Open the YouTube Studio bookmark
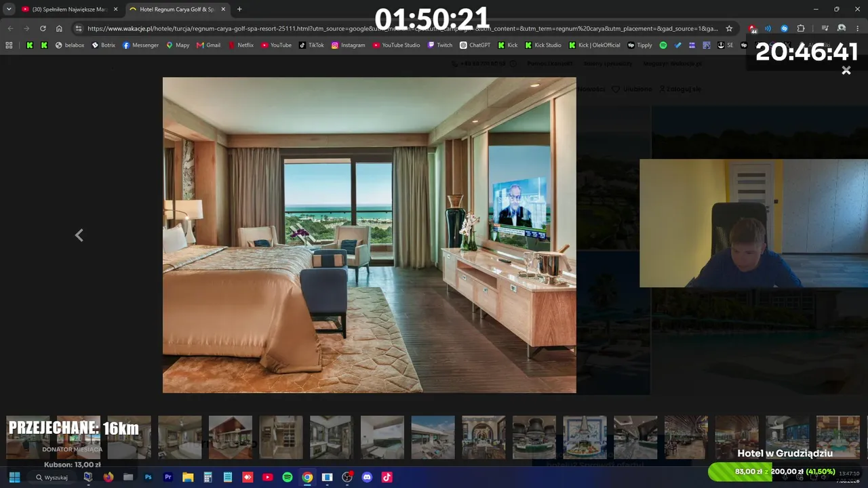 (397, 45)
